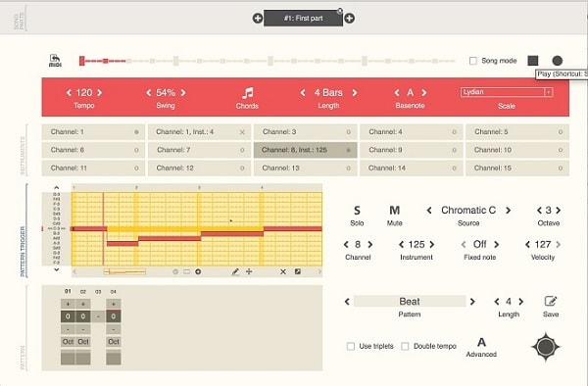
Task: Raise the swing percentage
Action: pos(183,92)
